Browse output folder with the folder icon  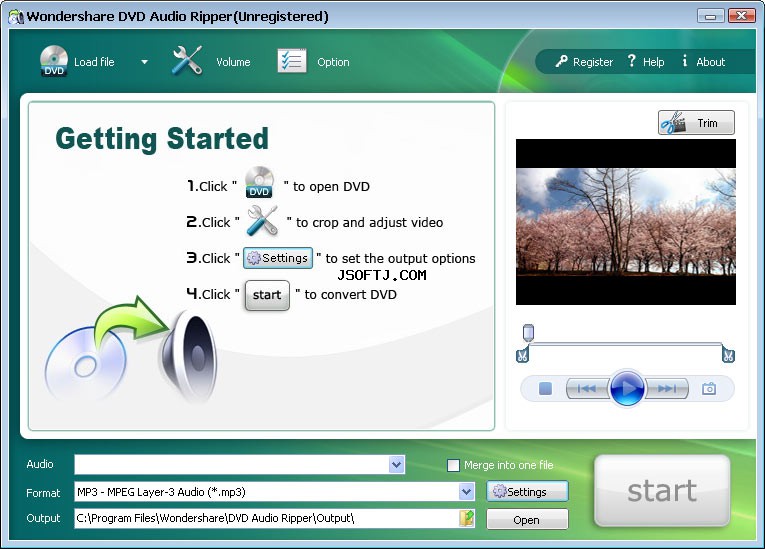[467, 518]
